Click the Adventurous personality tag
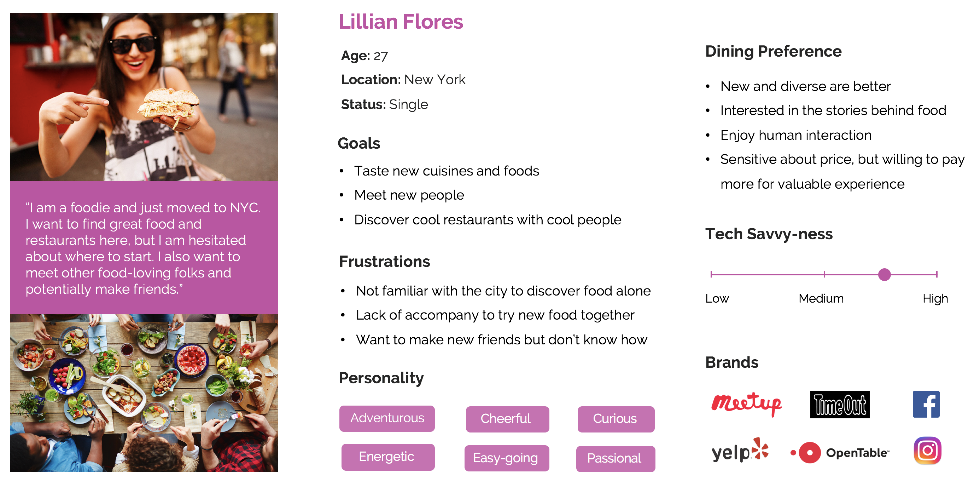Image resolution: width=980 pixels, height=487 pixels. point(387,418)
